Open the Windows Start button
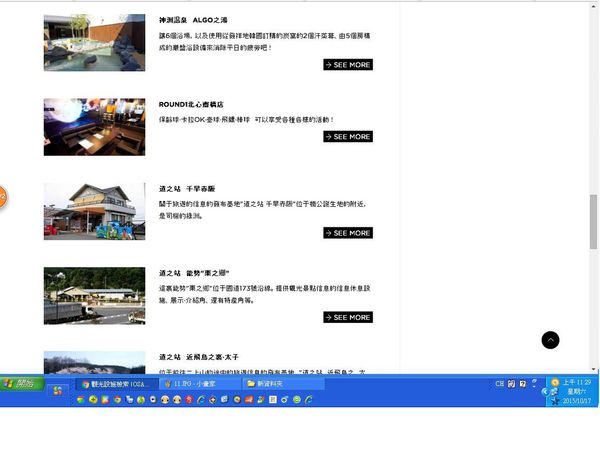Viewport: 600px width, 450px height. (x=21, y=383)
